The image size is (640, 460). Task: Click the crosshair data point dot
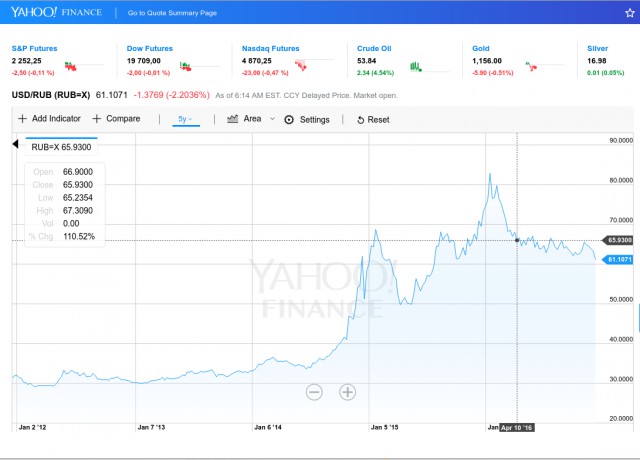(517, 240)
